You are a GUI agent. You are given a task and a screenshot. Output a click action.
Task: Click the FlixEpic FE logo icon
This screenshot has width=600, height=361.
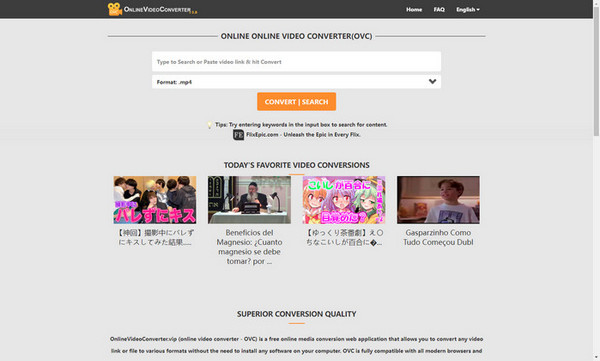[238, 135]
